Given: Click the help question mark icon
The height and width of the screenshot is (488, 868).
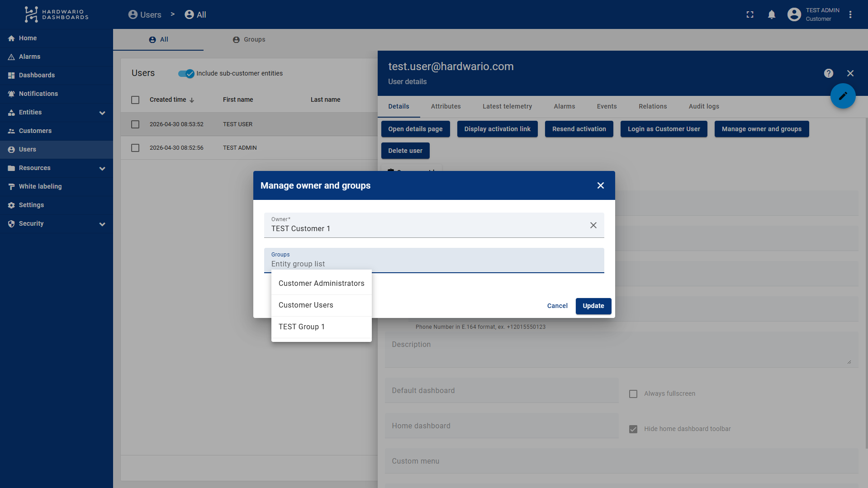Looking at the screenshot, I should [x=829, y=73].
